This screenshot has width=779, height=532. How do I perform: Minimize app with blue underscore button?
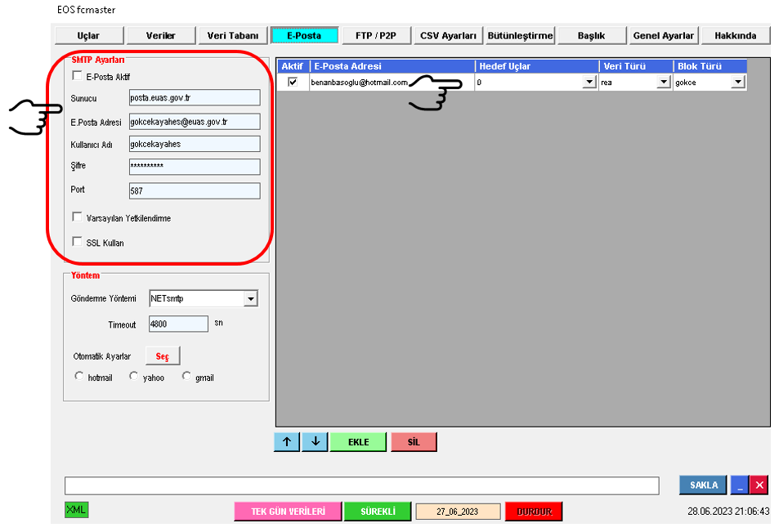[x=739, y=485]
